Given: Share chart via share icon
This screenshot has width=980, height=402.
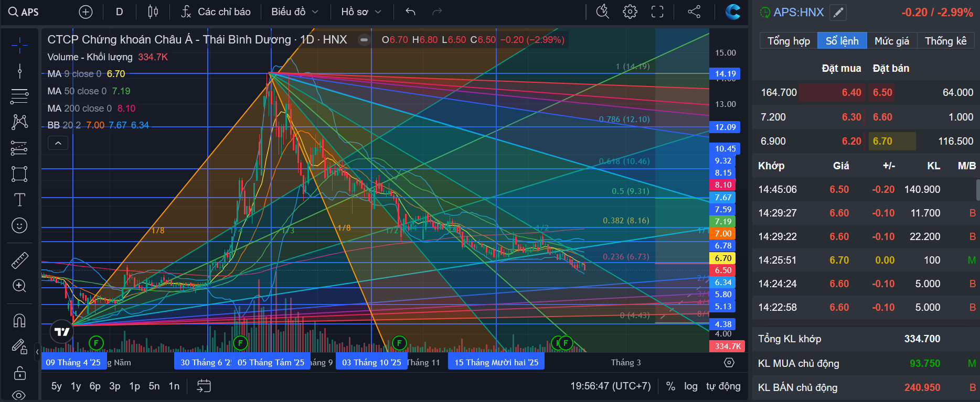Looking at the screenshot, I should click(x=694, y=12).
